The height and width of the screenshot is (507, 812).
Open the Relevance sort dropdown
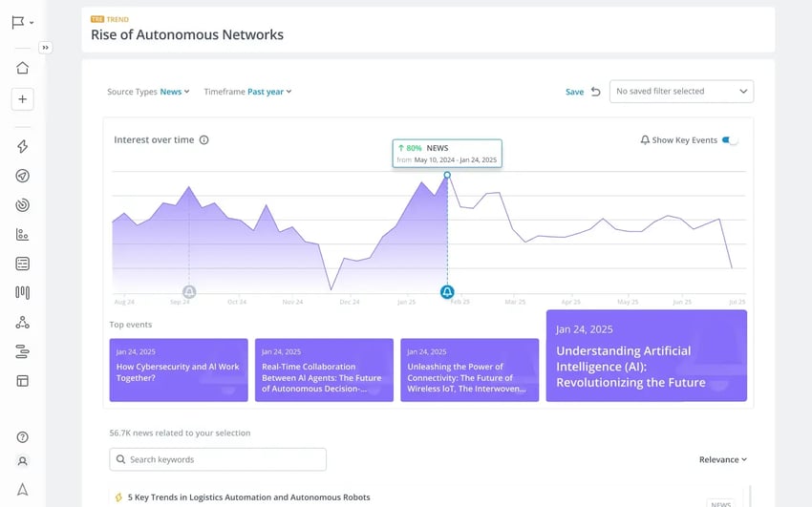tap(723, 459)
